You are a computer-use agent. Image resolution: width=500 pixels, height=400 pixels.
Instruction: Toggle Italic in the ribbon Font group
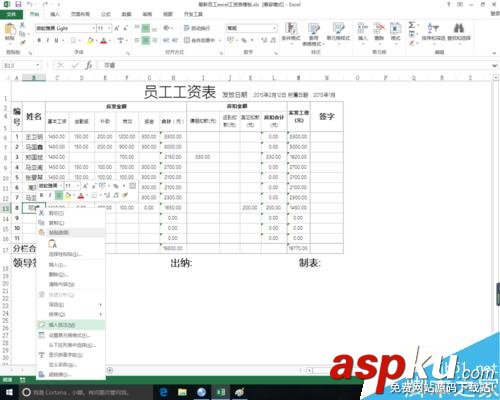[x=48, y=40]
